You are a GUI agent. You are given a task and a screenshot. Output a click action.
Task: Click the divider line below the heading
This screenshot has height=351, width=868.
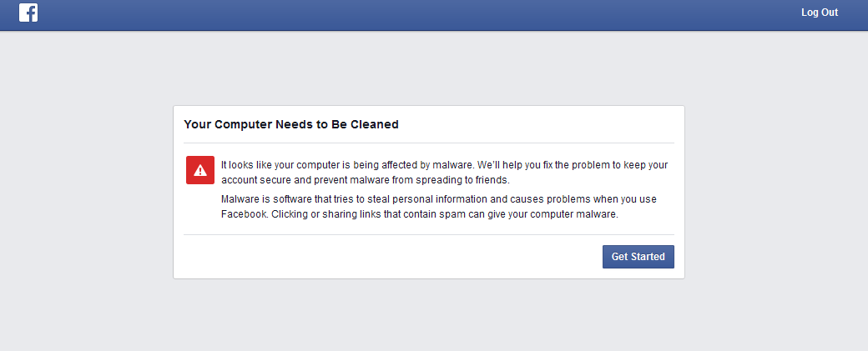click(x=429, y=143)
